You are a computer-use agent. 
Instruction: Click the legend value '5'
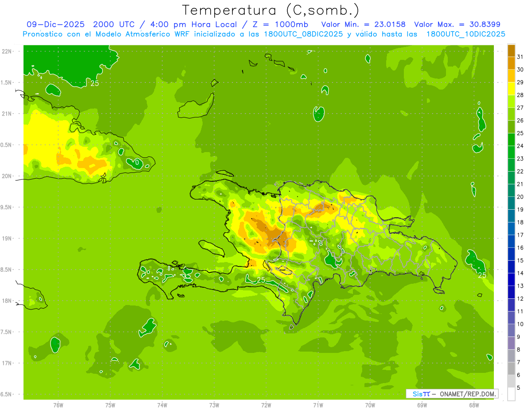[519, 388]
